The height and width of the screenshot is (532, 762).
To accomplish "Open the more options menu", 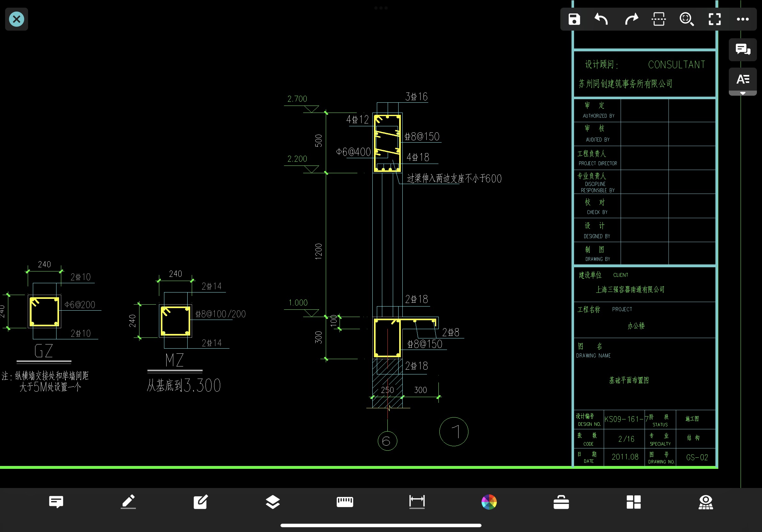I will click(743, 19).
